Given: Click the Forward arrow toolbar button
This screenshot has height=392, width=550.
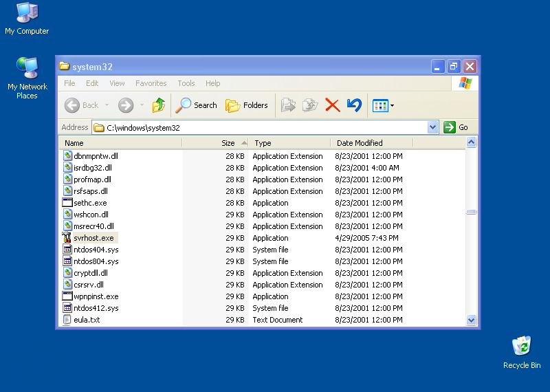Looking at the screenshot, I should coord(126,105).
